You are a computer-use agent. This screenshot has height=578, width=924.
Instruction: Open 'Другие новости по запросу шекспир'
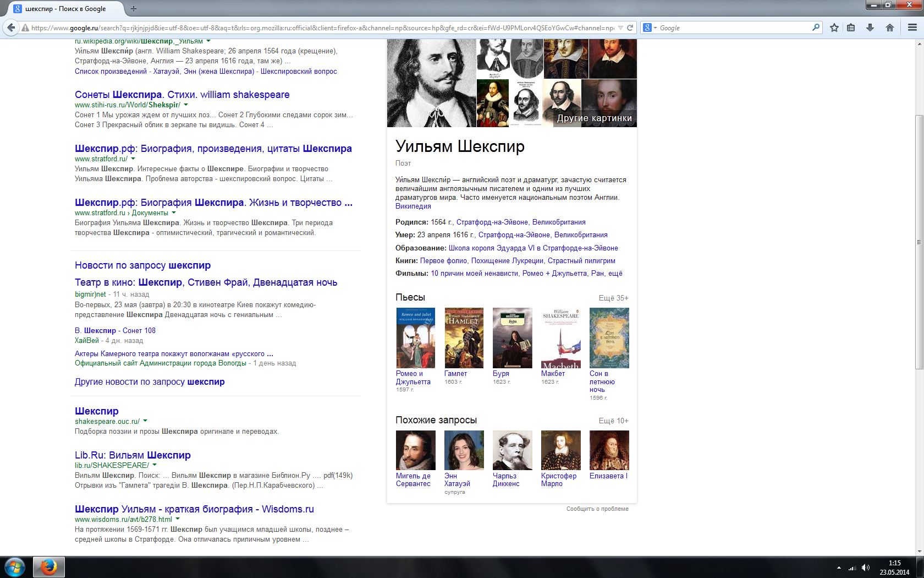[x=150, y=382]
